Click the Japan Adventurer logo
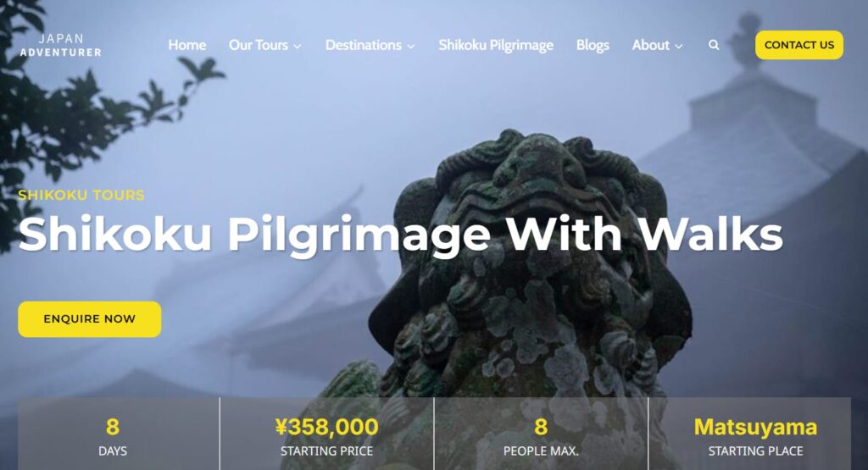The height and width of the screenshot is (470, 868). click(61, 46)
